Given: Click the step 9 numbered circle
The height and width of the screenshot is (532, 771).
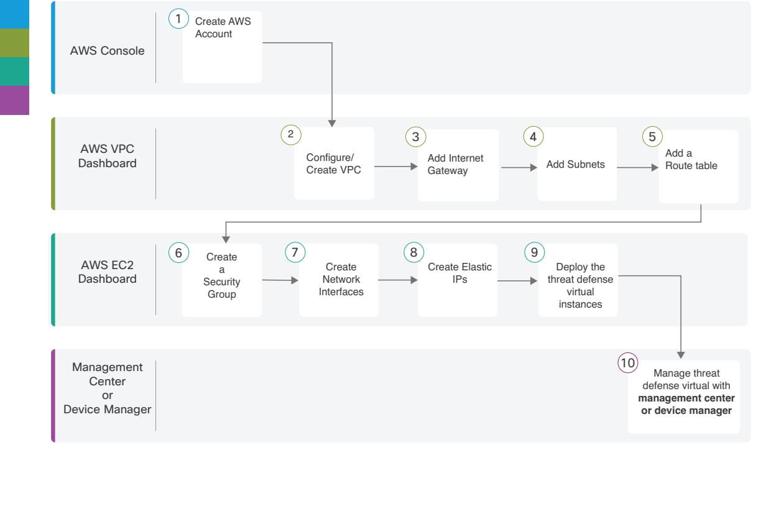Looking at the screenshot, I should [533, 251].
